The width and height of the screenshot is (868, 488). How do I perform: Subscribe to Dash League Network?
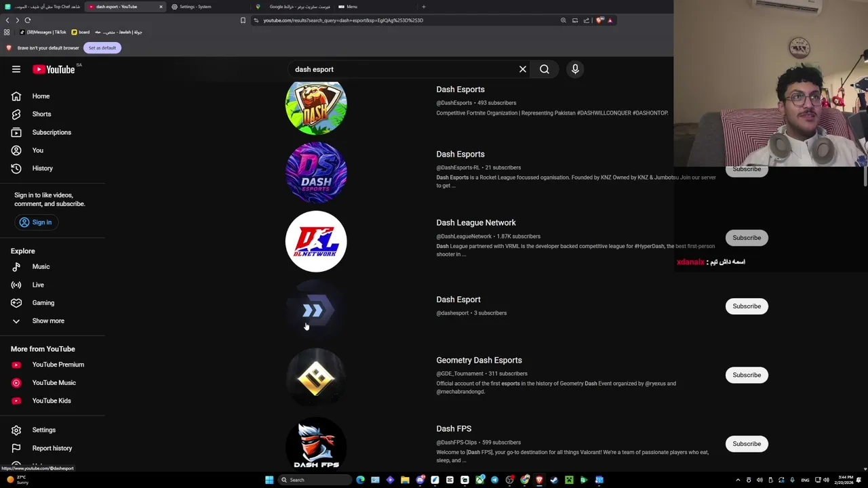click(x=747, y=238)
